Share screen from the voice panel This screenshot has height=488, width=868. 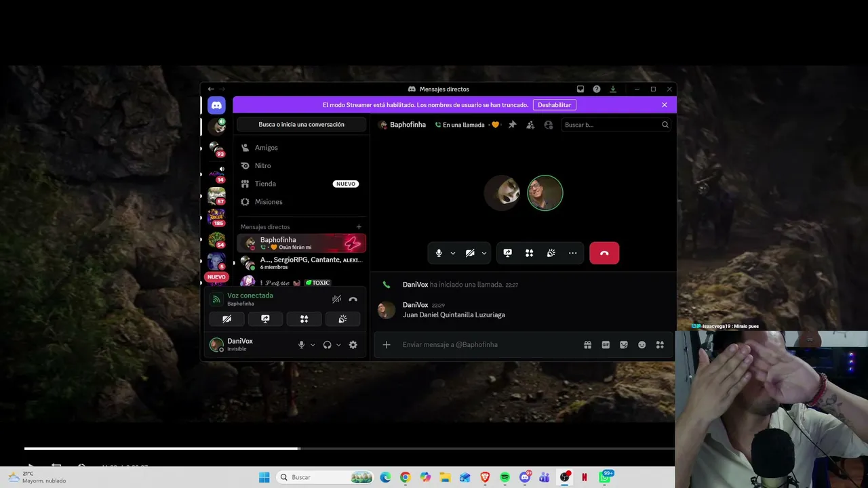[266, 319]
